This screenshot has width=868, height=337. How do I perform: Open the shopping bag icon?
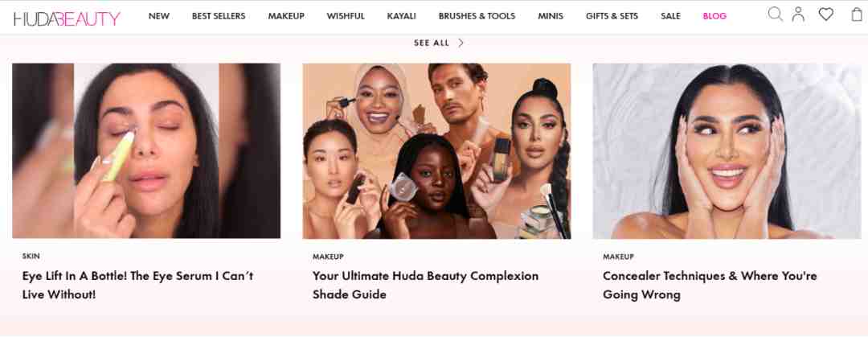857,14
